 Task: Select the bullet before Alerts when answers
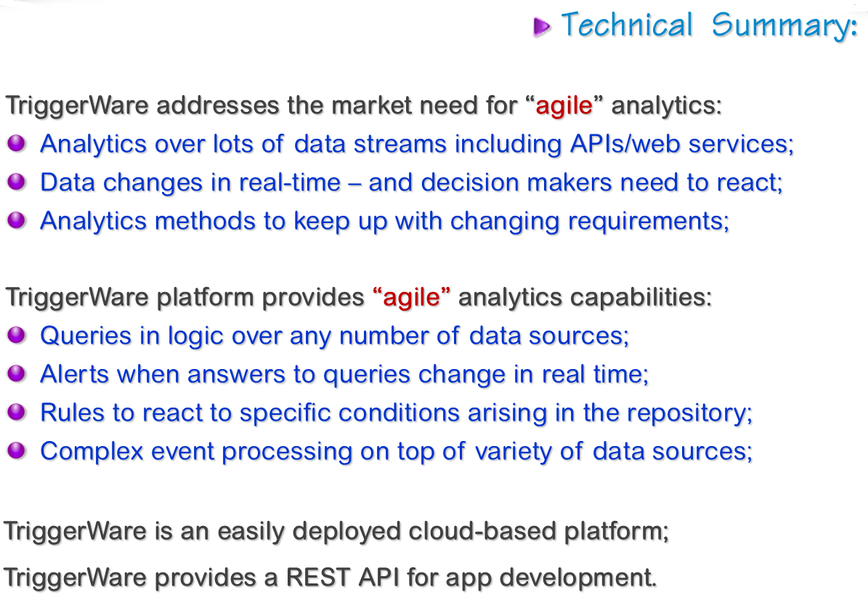pos(17,373)
